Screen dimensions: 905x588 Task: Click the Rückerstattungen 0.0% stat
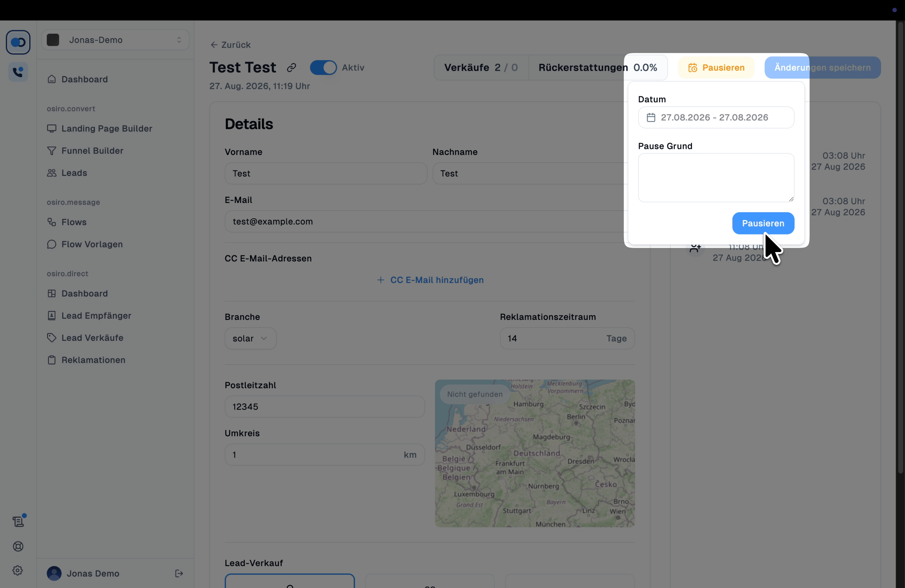pos(598,68)
